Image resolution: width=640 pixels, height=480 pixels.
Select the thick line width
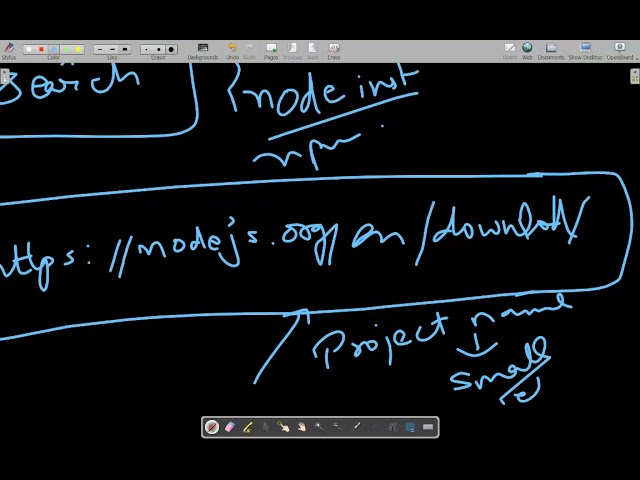click(125, 49)
